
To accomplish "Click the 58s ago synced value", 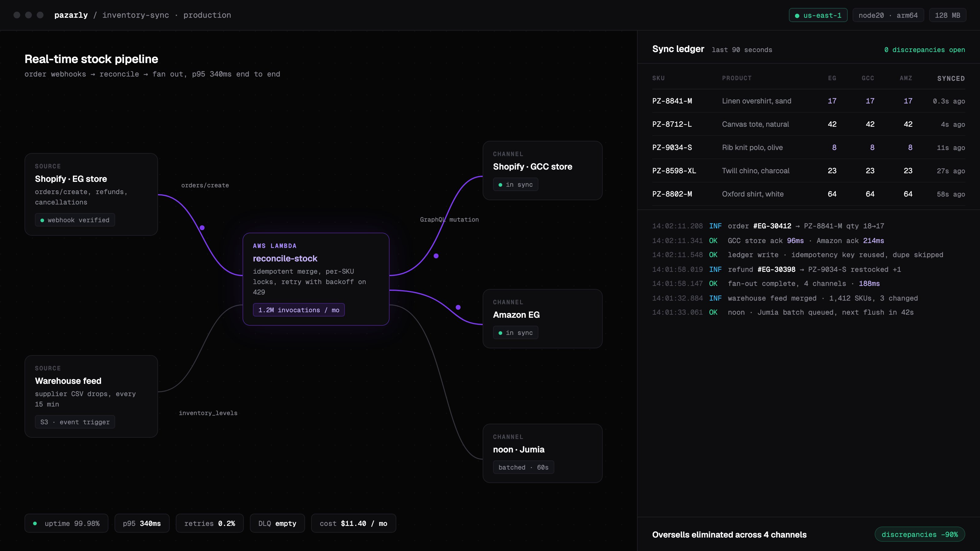I will point(951,194).
